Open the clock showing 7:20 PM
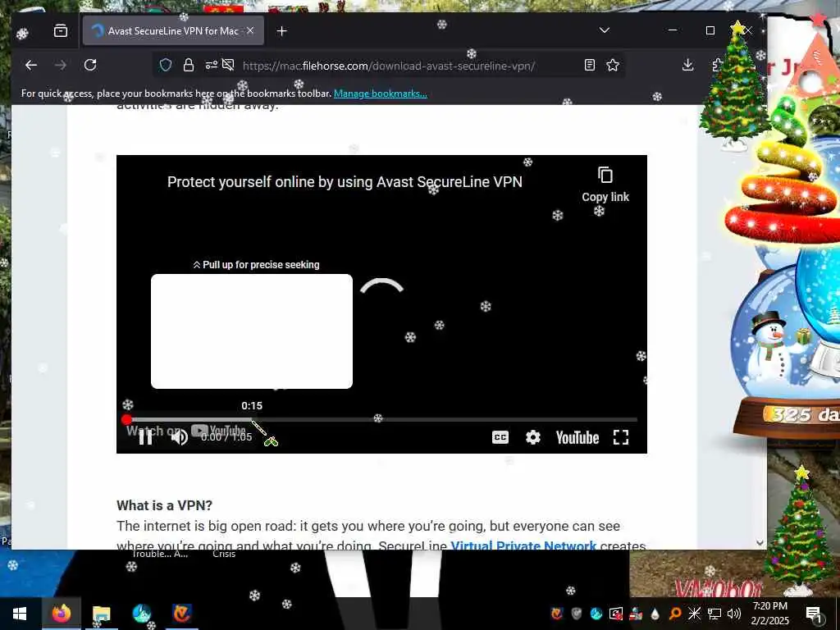The height and width of the screenshot is (630, 840). (769, 614)
